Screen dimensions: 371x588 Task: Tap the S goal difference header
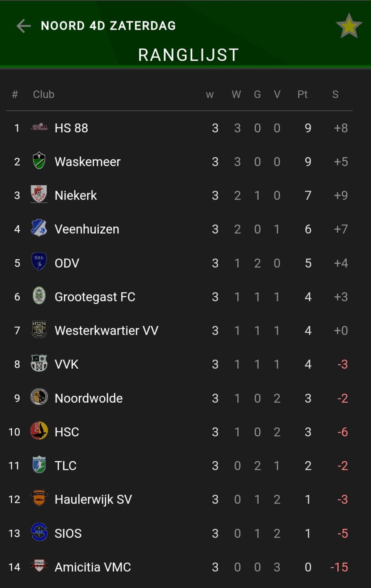tap(335, 94)
